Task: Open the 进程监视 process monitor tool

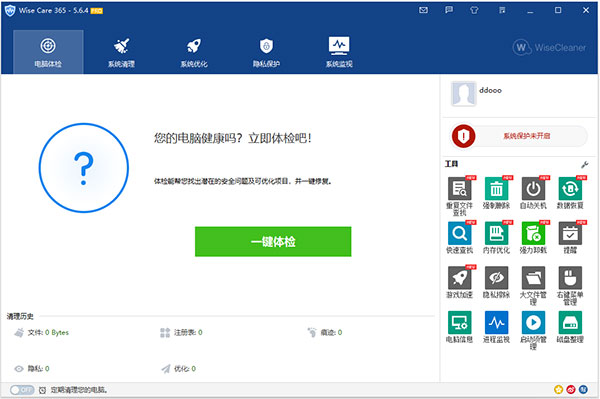Action: [496, 322]
